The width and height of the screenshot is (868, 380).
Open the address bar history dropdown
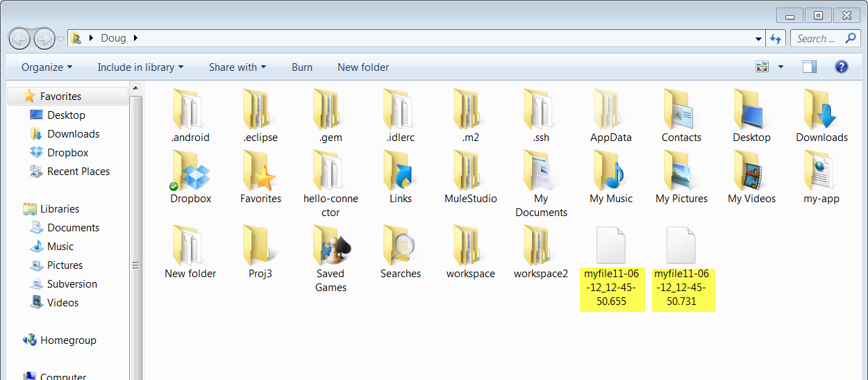[x=759, y=38]
